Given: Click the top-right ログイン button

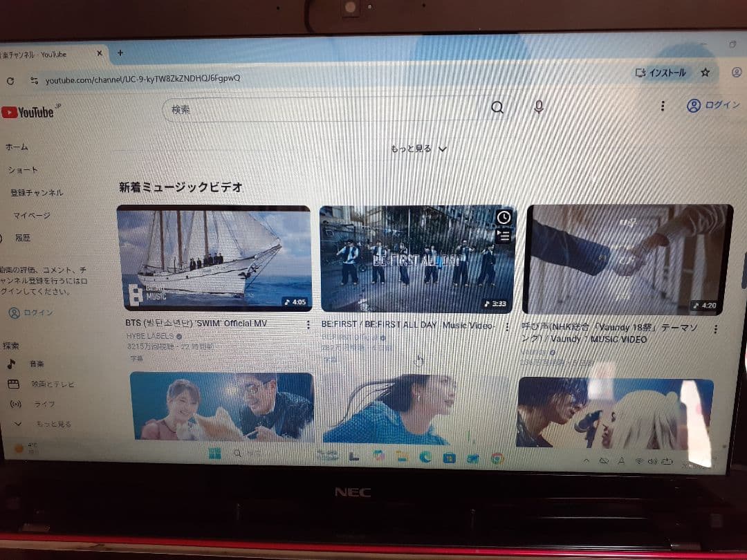Looking at the screenshot, I should point(713,105).
